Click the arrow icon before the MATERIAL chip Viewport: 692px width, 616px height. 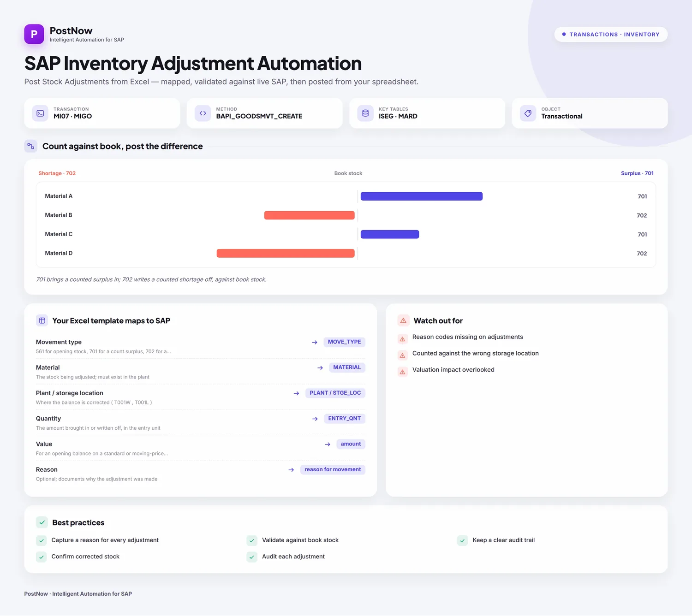320,368
